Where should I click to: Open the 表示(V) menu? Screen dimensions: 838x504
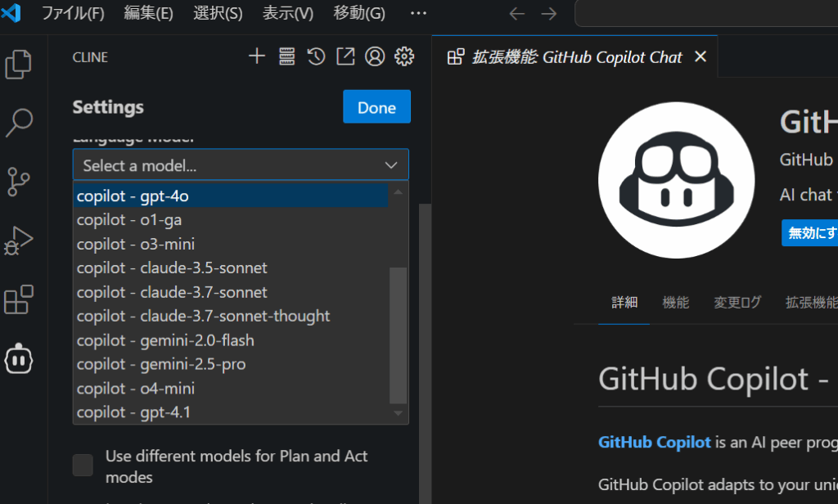[x=288, y=13]
